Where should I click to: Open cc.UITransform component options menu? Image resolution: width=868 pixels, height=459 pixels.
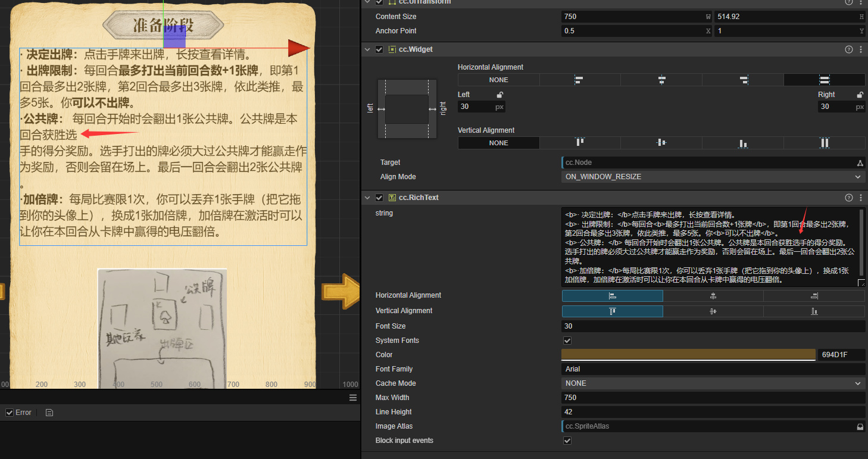pyautogui.click(x=861, y=2)
